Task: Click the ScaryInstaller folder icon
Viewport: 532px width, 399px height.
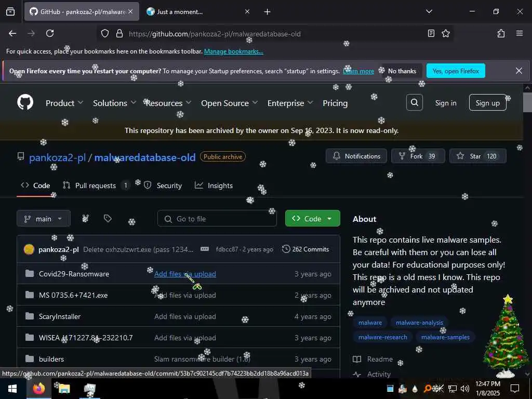Action: (x=30, y=316)
